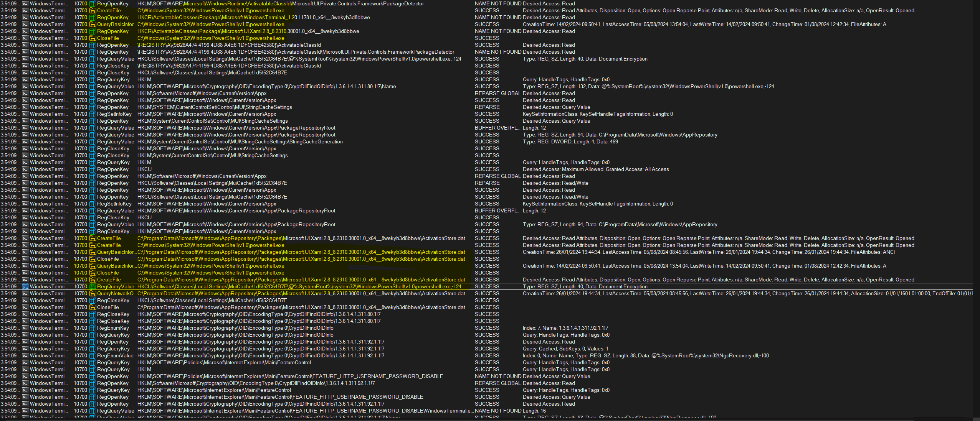Click detail 'Type: REG_SZ, Length: 132' powershell.exe,-124
This screenshot has width=980, height=421.
(x=648, y=86)
